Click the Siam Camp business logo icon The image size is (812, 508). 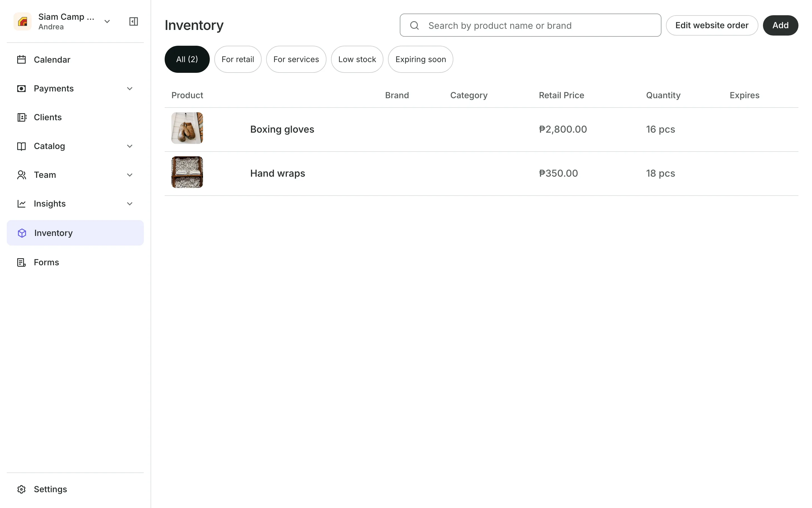pos(23,21)
